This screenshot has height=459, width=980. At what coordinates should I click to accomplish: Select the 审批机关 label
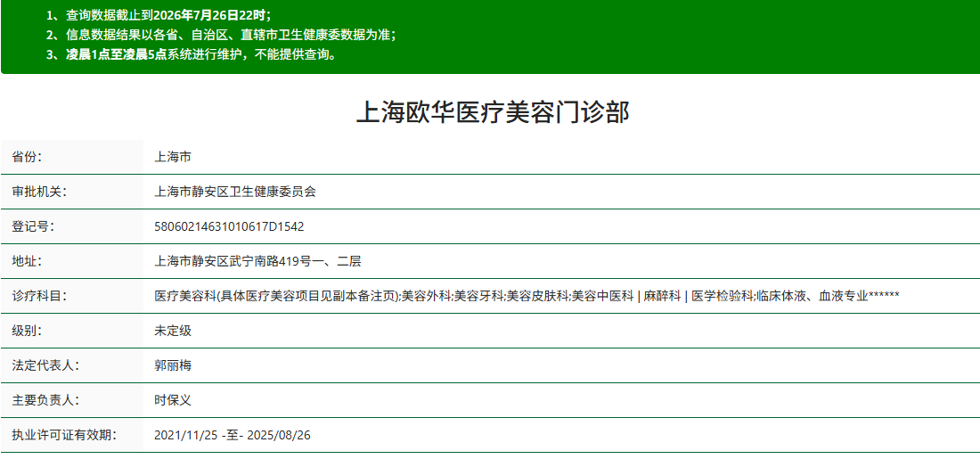click(x=38, y=192)
